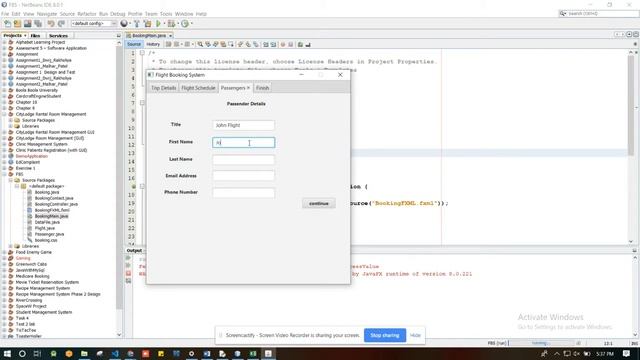640x360 pixels.
Task: Click the Debug Project toolbar icon
Action: click(171, 24)
